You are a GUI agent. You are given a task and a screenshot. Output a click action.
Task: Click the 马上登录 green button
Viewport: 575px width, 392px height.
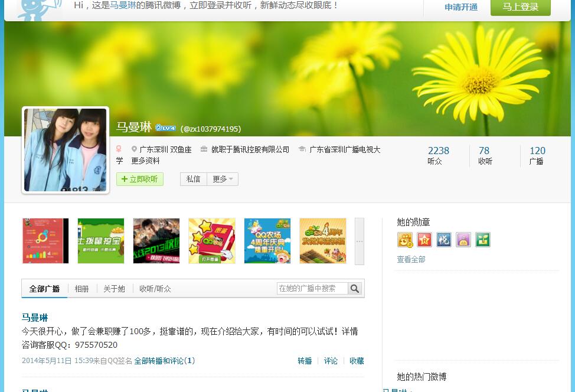pyautogui.click(x=520, y=7)
